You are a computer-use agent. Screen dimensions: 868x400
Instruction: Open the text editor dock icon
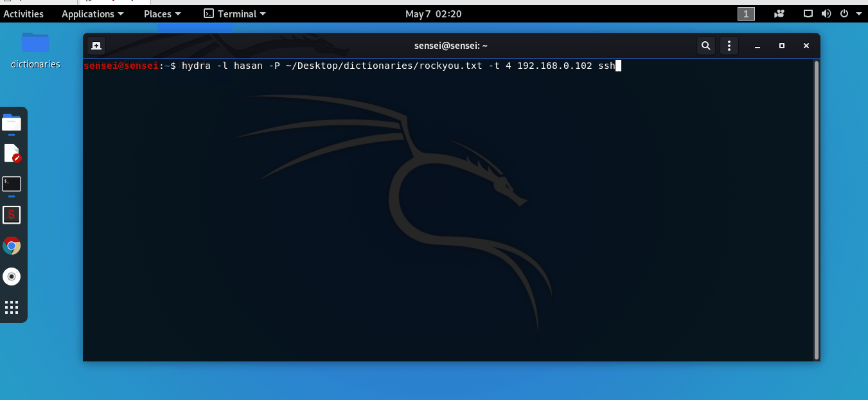point(12,153)
